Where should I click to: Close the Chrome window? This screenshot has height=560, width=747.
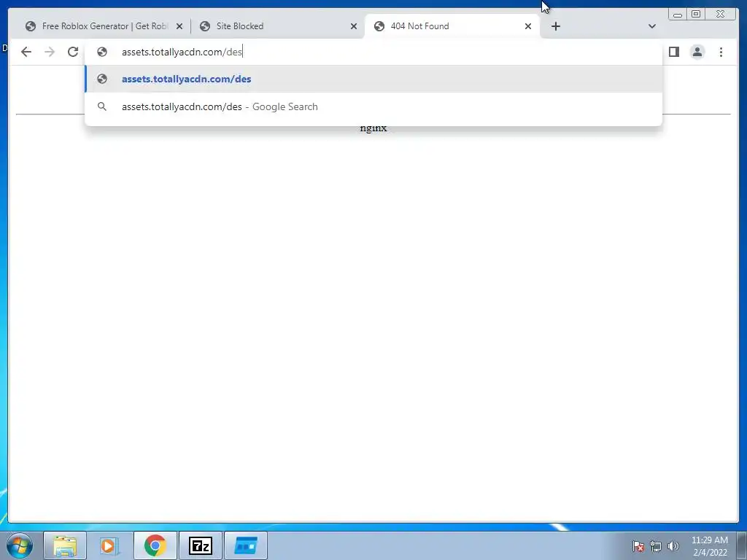[x=720, y=15]
